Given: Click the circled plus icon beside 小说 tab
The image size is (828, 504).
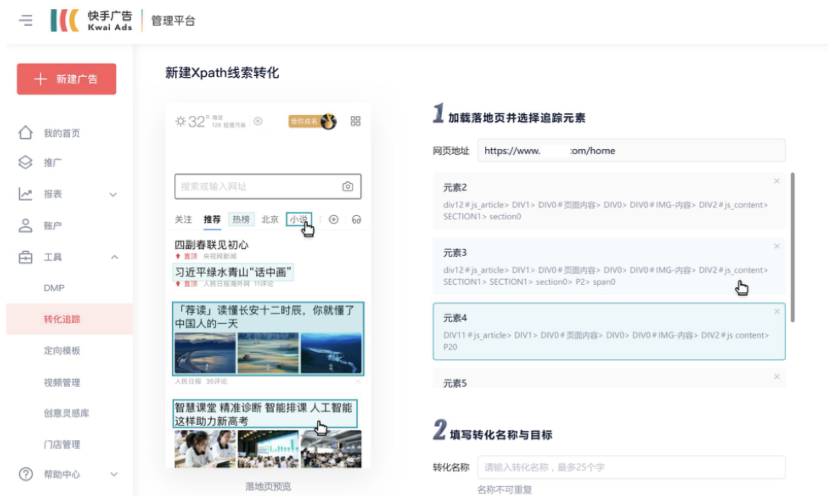Looking at the screenshot, I should (334, 219).
